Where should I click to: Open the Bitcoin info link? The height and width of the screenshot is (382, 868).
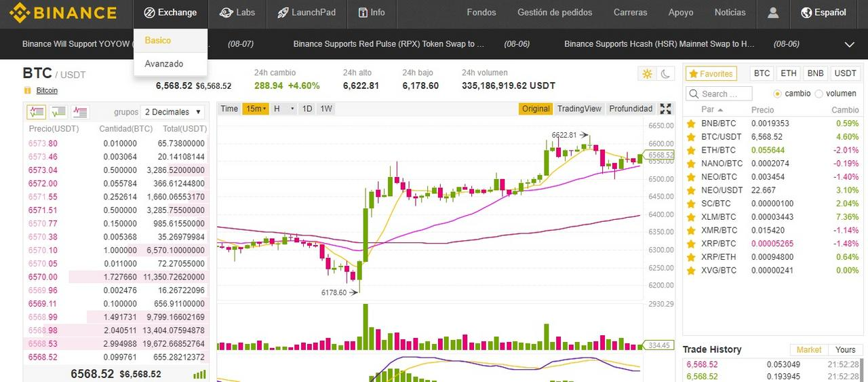pyautogui.click(x=47, y=90)
